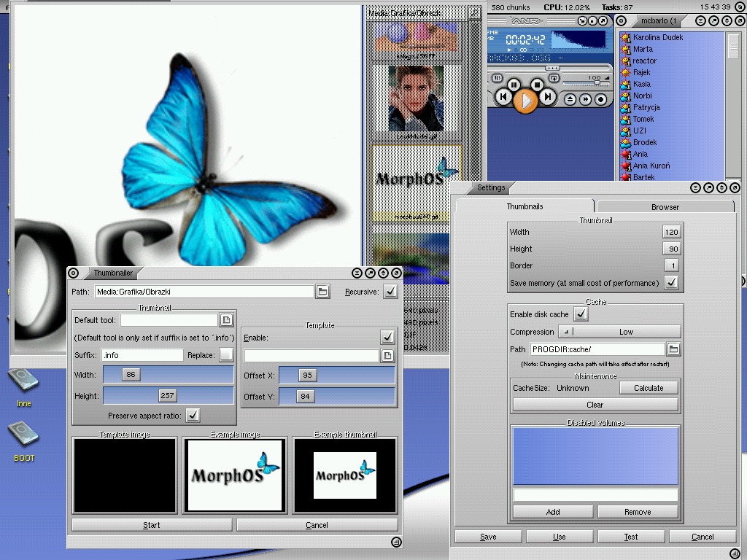Open the Template file chooser icon

[388, 356]
